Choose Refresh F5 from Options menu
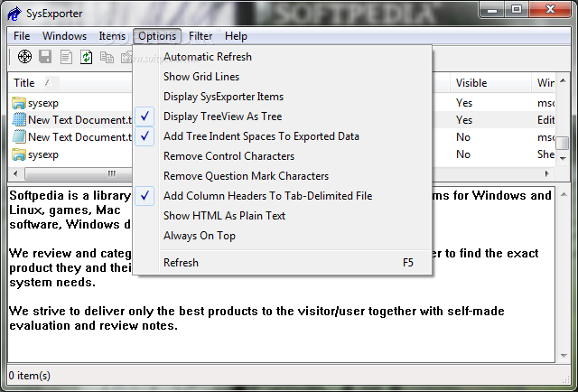 [282, 263]
